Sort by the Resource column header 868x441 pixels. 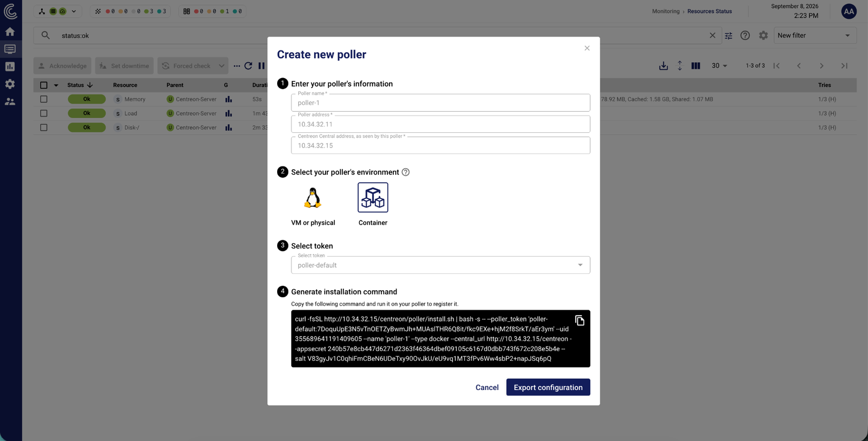click(x=125, y=85)
